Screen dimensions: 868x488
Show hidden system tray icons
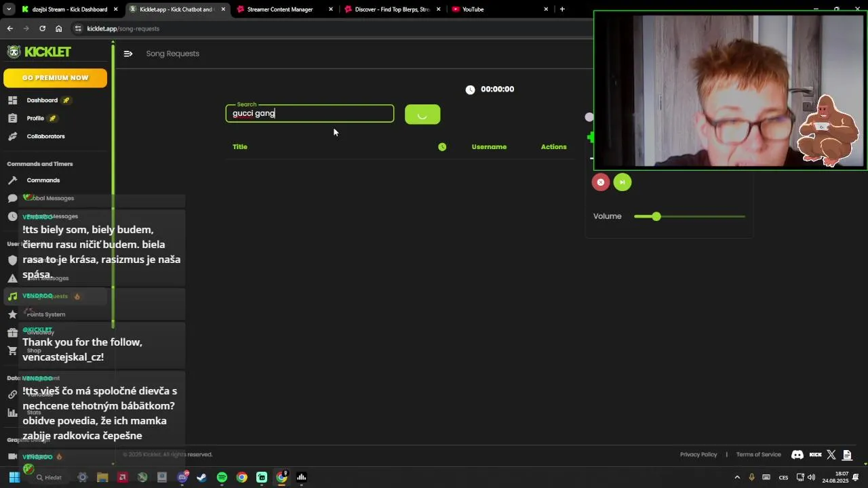pyautogui.click(x=737, y=477)
